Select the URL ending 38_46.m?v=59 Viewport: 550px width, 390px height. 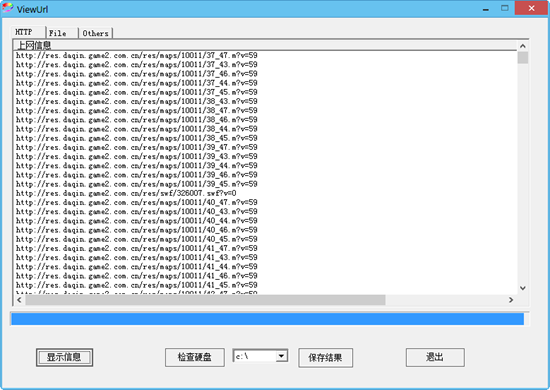click(x=136, y=120)
